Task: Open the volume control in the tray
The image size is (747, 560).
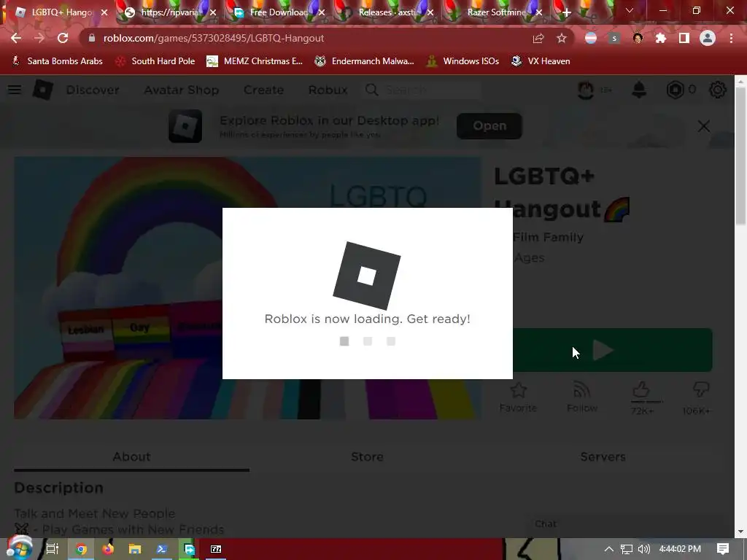Action: [x=643, y=549]
